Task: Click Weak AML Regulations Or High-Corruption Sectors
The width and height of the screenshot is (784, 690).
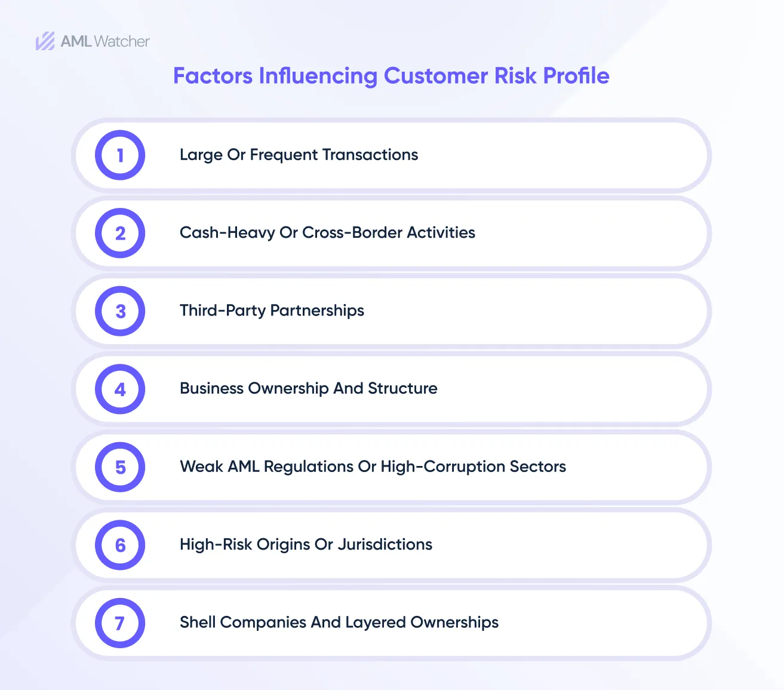Action: 373,467
